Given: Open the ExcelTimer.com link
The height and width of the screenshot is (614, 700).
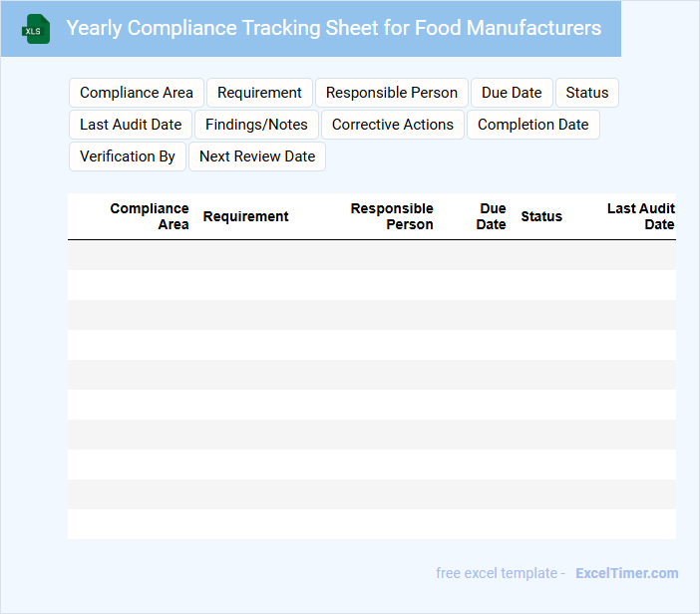Looking at the screenshot, I should tap(627, 573).
